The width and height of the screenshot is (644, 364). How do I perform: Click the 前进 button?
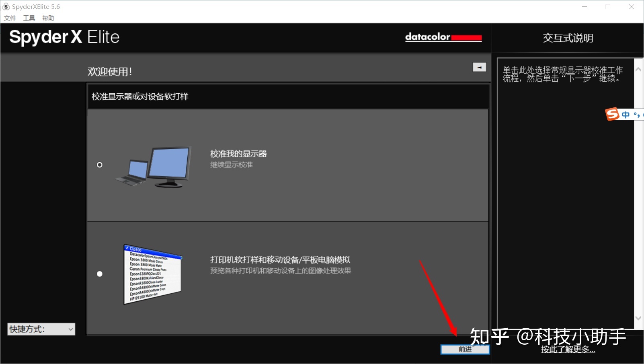tap(465, 350)
